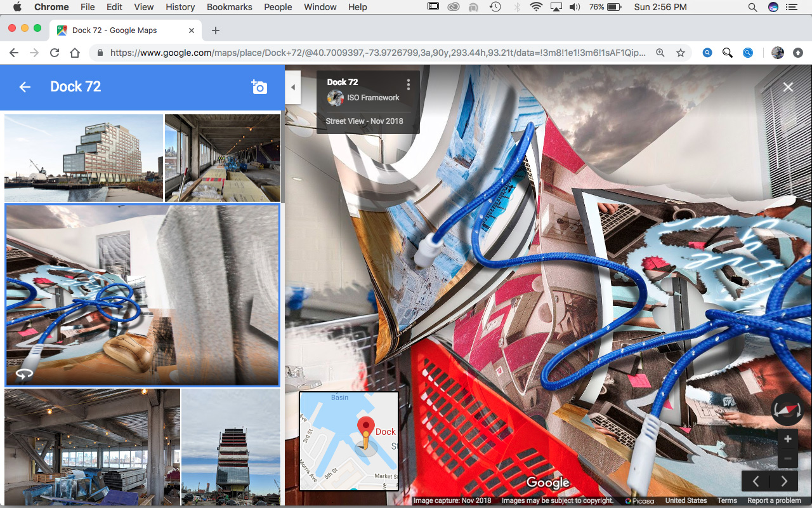Viewport: 812px width, 508px height.
Task: Click the Report a problem link
Action: tap(774, 500)
